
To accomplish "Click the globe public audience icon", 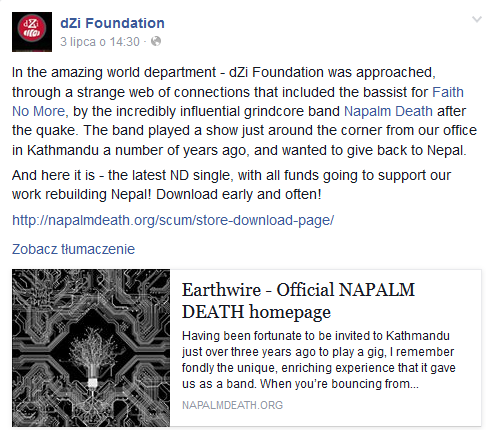I will 156,41.
